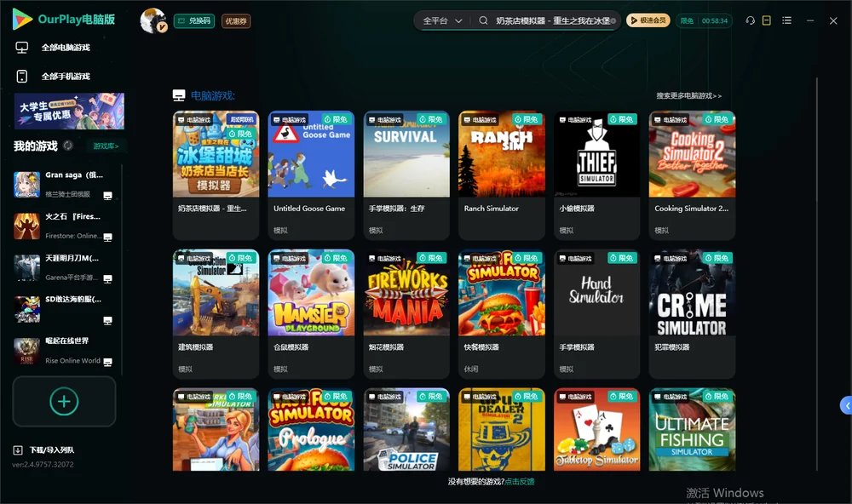Open customer service headset icon
This screenshot has height=504, width=852.
click(x=750, y=20)
